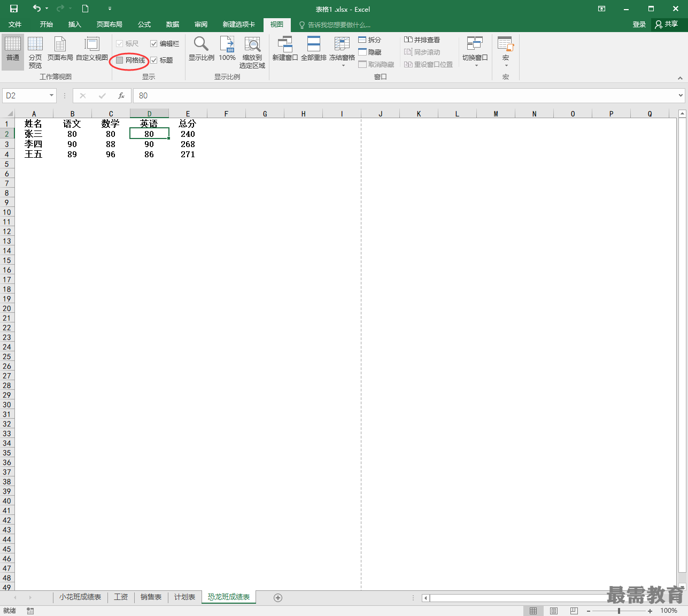The height and width of the screenshot is (616, 688).
Task: Switch to the 计划表 sheet tab
Action: (x=184, y=597)
